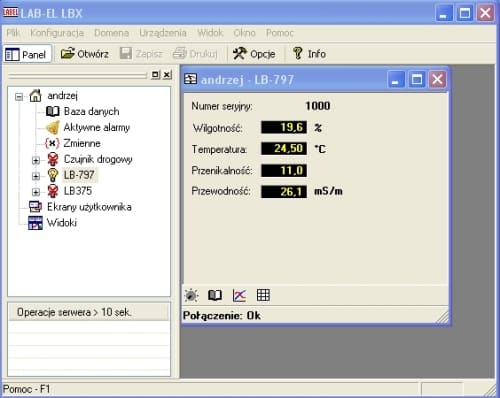The image size is (500, 398).
Task: Click the LB375 red device icon
Action: coord(53,191)
